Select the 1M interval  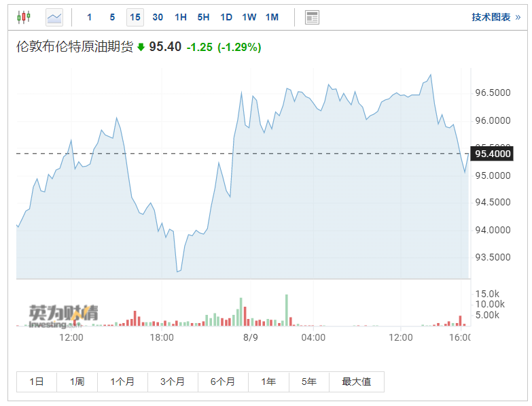click(x=272, y=17)
